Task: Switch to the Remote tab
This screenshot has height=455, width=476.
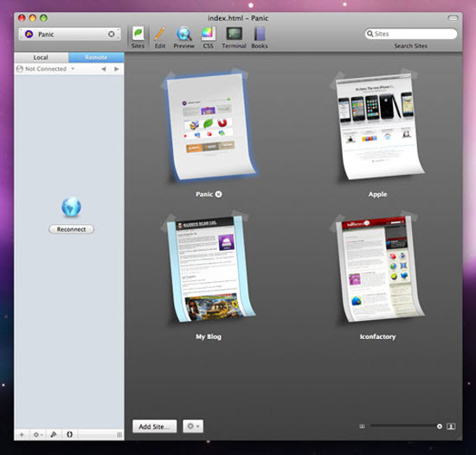Action: point(96,57)
